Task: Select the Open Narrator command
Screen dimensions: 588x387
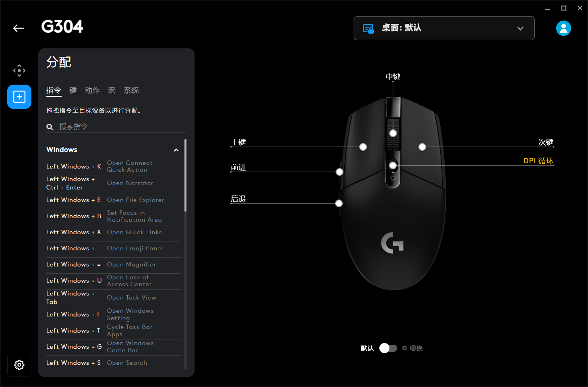Action: (x=114, y=183)
